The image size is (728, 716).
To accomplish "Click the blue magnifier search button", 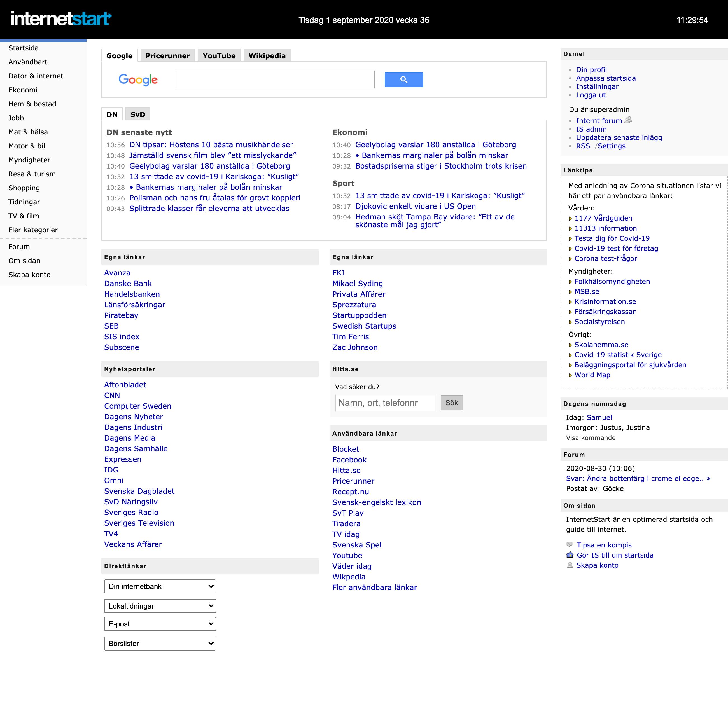I will (x=404, y=80).
